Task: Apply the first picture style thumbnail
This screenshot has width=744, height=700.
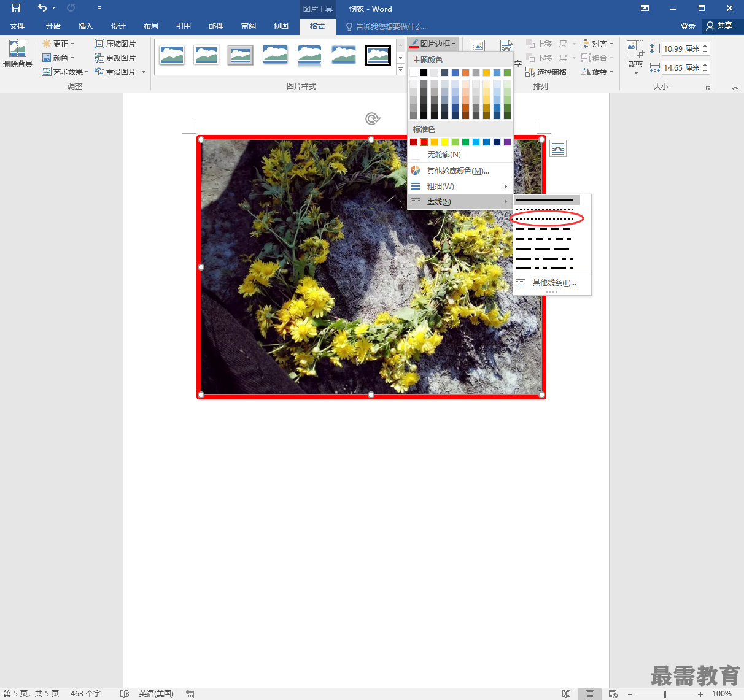Action: [x=172, y=55]
